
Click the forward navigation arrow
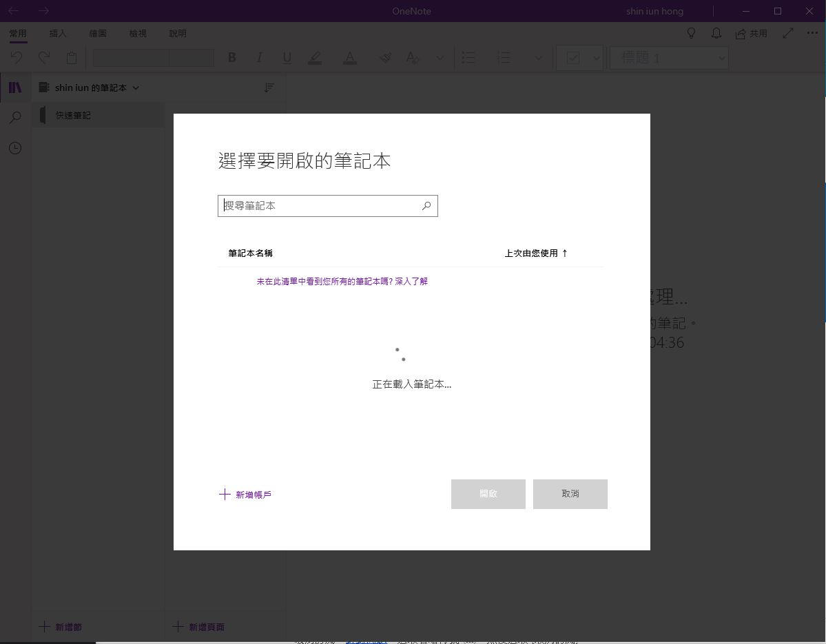coord(43,10)
